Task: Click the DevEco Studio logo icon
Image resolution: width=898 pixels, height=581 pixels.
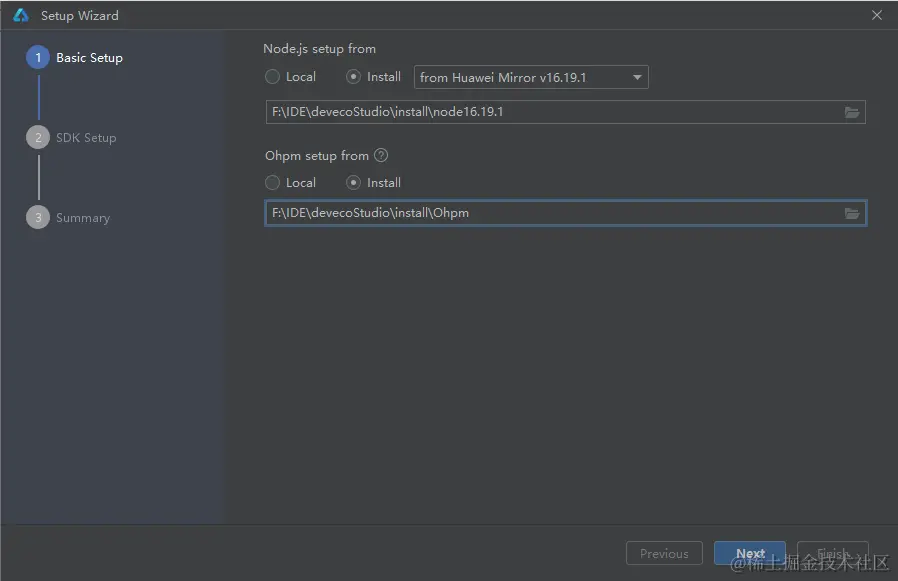Action: (21, 15)
